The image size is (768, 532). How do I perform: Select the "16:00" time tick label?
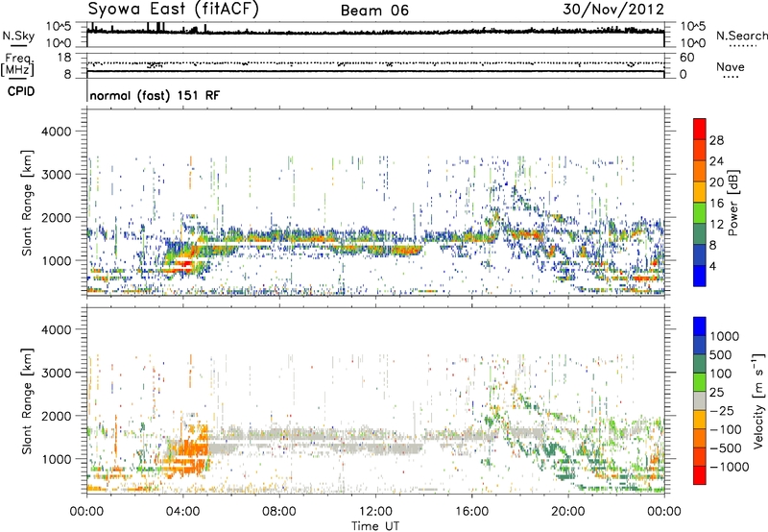[x=471, y=512]
